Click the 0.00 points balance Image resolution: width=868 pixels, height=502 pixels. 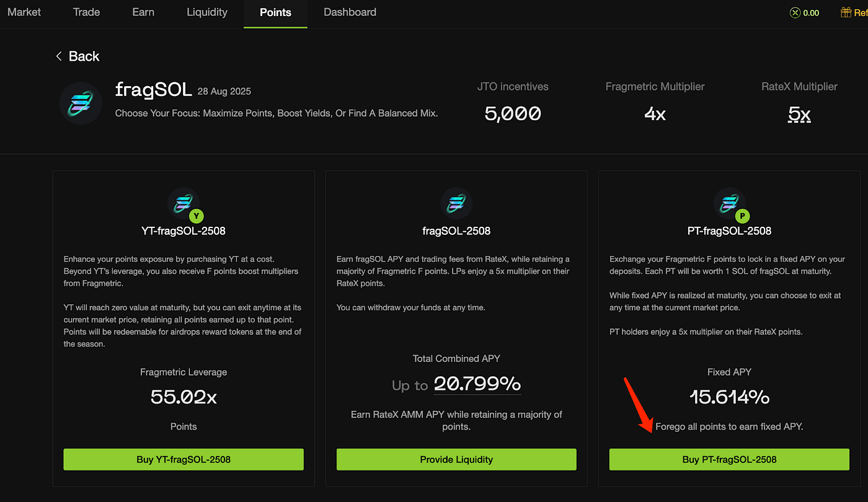tap(811, 12)
